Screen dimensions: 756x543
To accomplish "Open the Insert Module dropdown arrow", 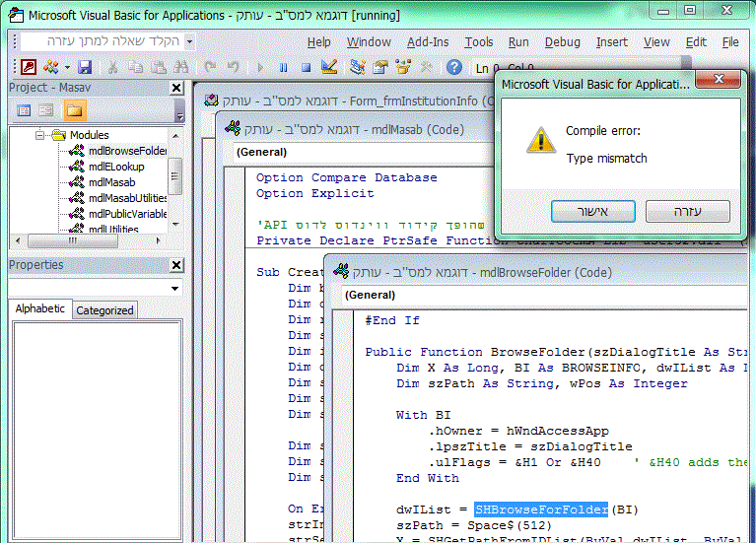I will 66,67.
